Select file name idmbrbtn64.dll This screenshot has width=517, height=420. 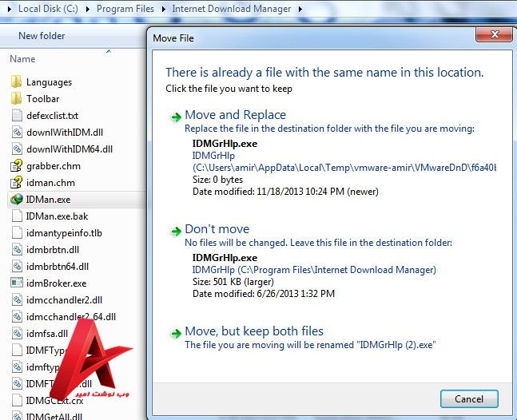coord(58,267)
